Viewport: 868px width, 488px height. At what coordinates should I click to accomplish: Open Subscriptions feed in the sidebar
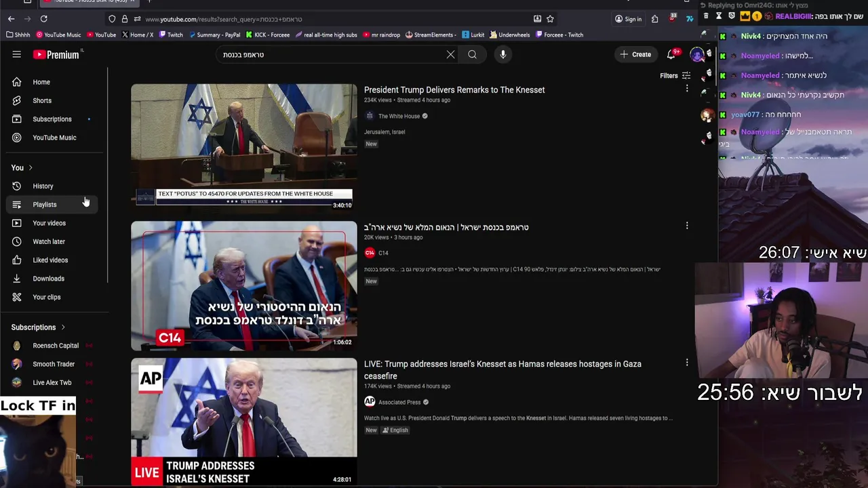tap(52, 119)
